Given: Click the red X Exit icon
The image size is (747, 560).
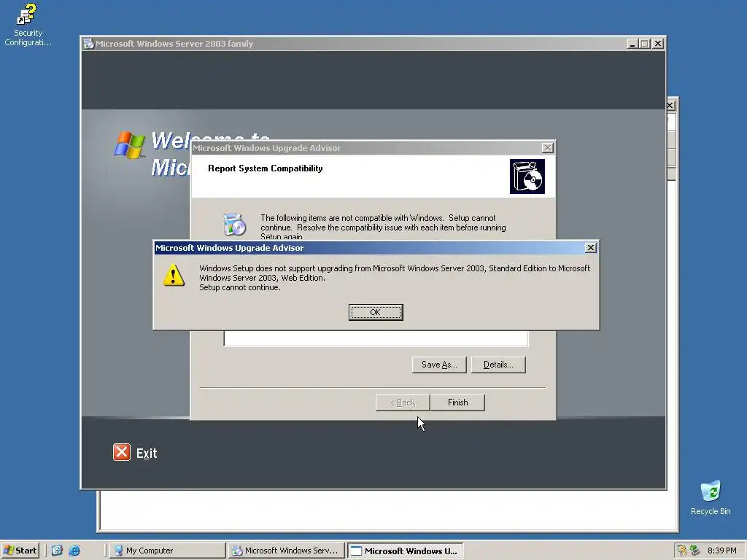Looking at the screenshot, I should point(122,452).
